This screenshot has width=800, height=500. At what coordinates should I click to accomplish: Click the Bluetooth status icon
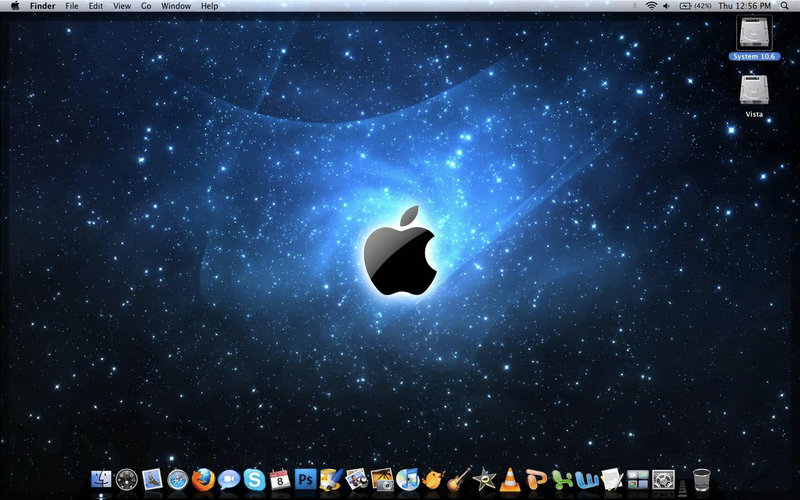pos(635,6)
